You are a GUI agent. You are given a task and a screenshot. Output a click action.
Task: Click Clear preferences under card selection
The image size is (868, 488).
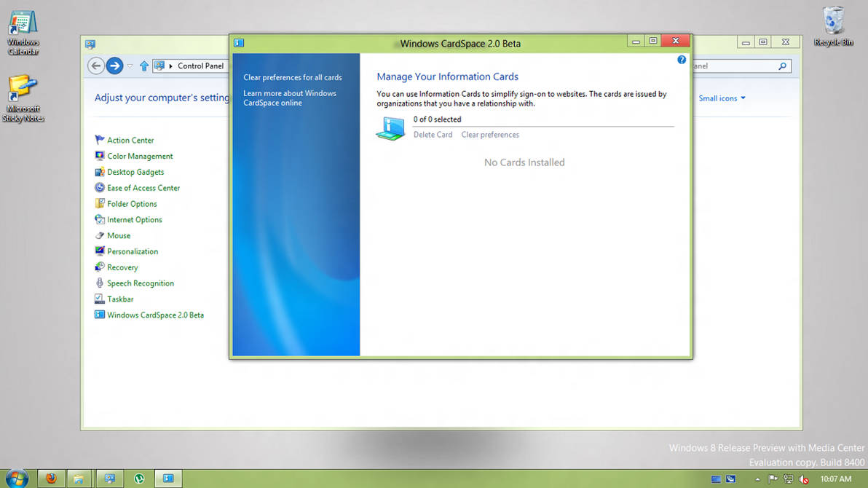point(490,135)
